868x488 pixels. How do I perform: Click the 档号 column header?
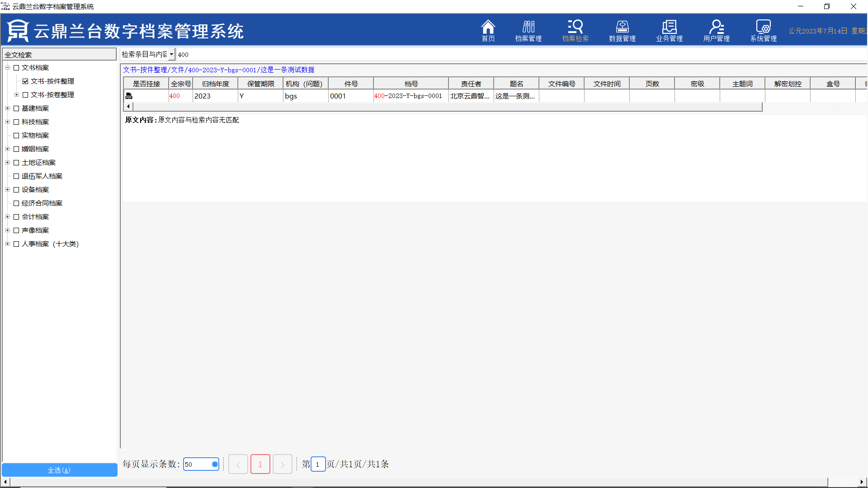coord(410,84)
